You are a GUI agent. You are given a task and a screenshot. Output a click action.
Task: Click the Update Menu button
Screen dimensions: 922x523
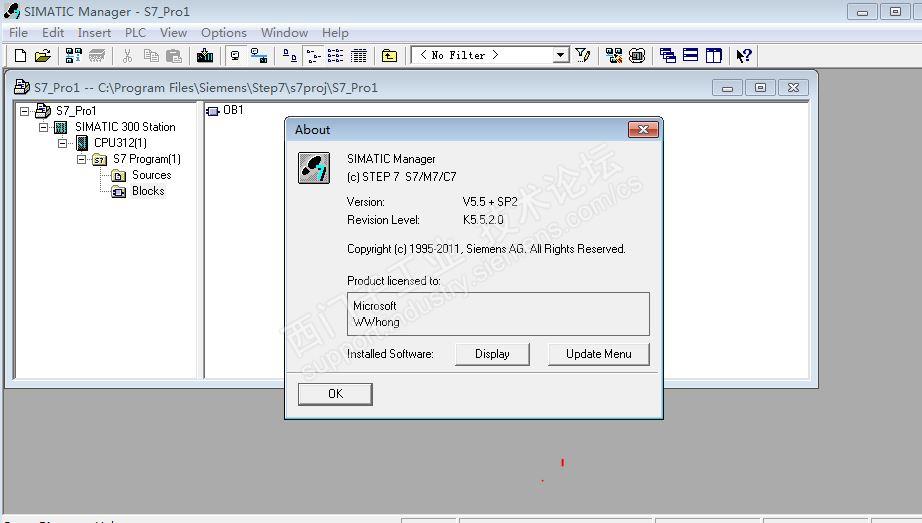tap(599, 354)
